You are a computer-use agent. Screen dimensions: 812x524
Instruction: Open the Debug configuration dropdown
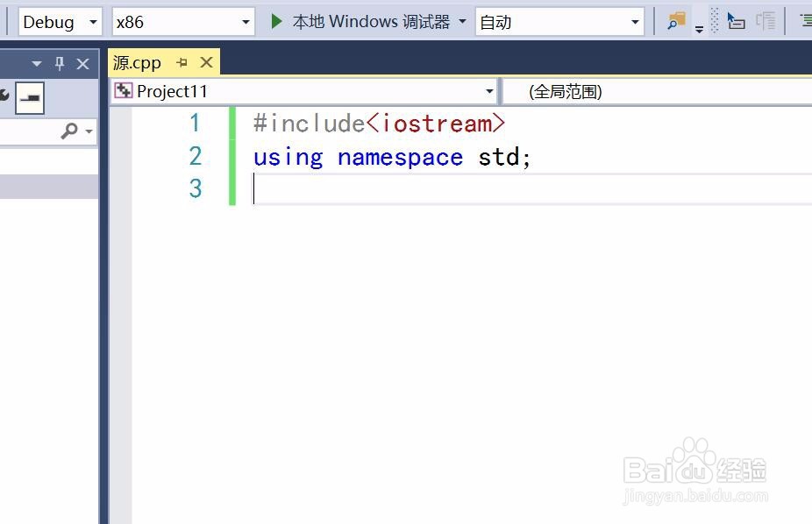[x=92, y=21]
